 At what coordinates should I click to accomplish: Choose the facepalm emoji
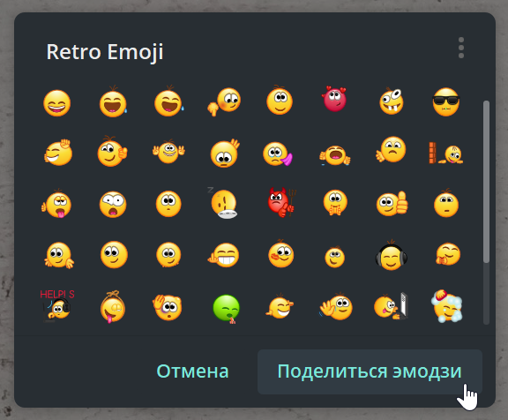[168, 307]
